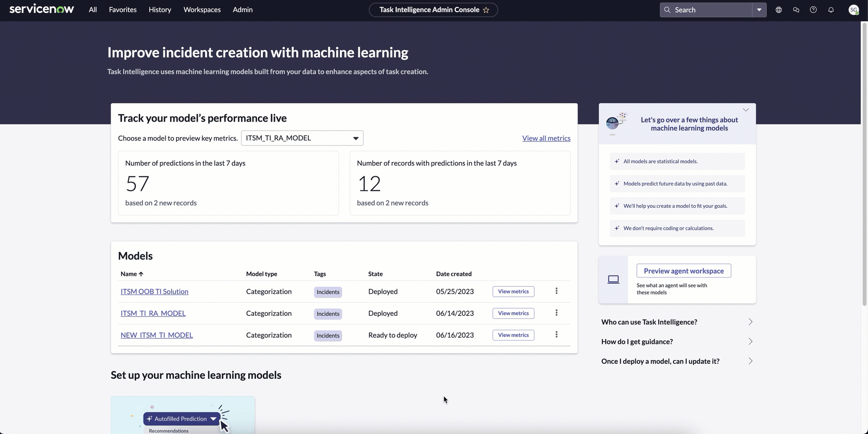The height and width of the screenshot is (434, 868).
Task: Open more actions for ITSM OOB TI Solution
Action: pos(556,291)
